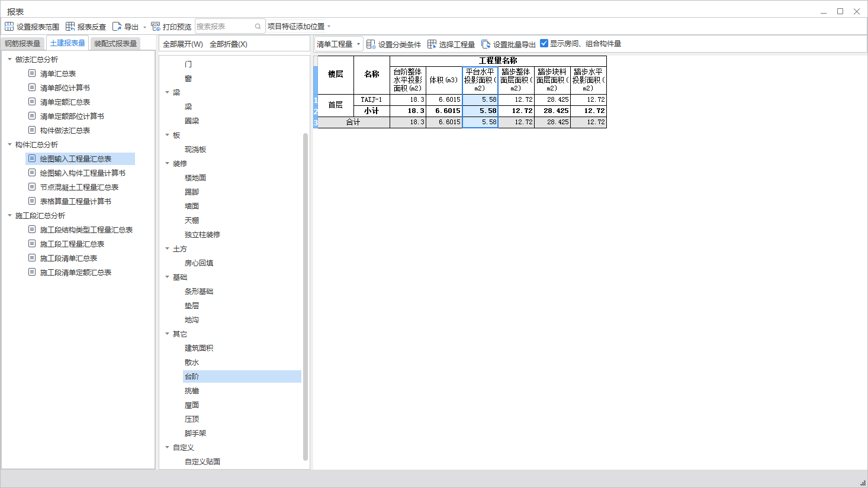This screenshot has width=868, height=488.
Task: Click the document icon beside 施工段清单定额汇总表
Action: (33, 272)
